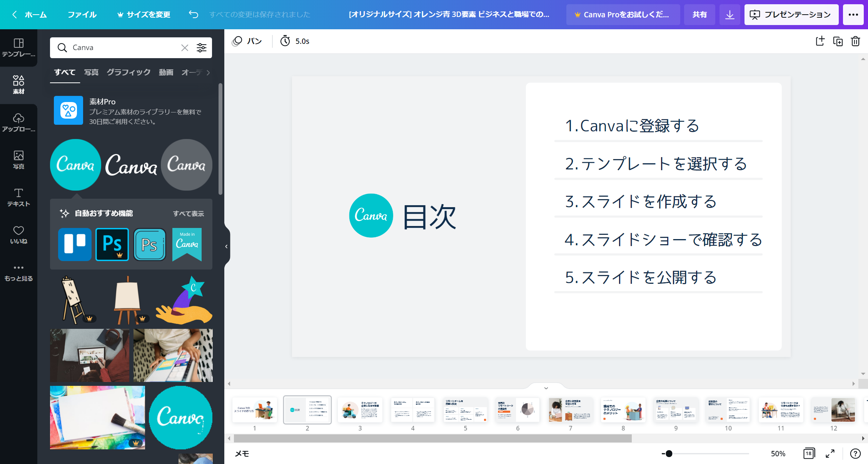
Task: Click Canva Proをお試しください button
Action: coord(623,15)
